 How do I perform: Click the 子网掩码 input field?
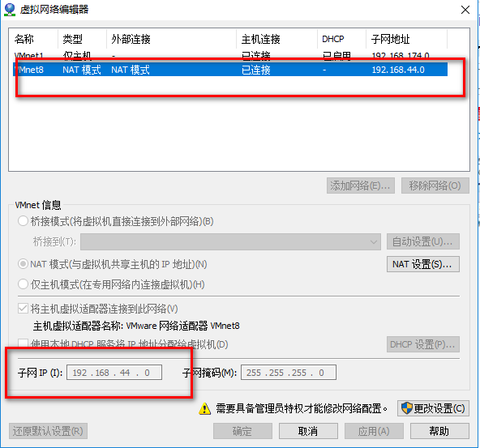289,373
